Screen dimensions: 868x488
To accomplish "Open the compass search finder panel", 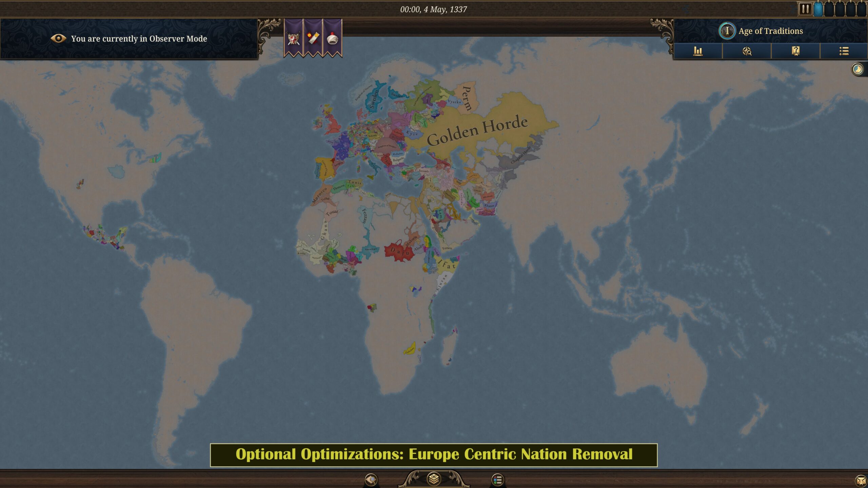I will pos(747,51).
